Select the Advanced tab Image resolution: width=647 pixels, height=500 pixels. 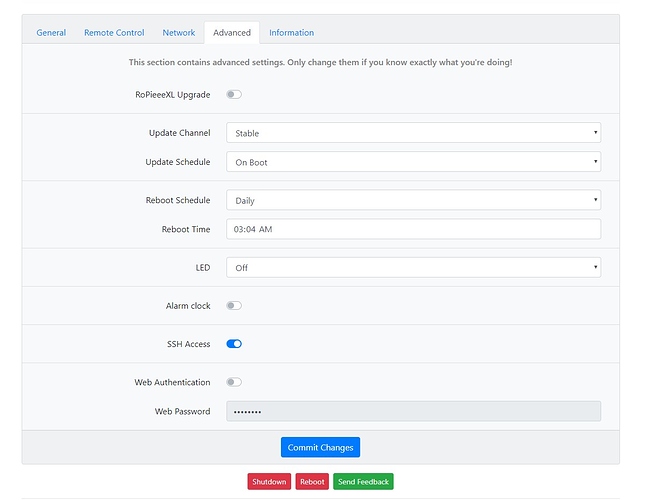coord(231,33)
